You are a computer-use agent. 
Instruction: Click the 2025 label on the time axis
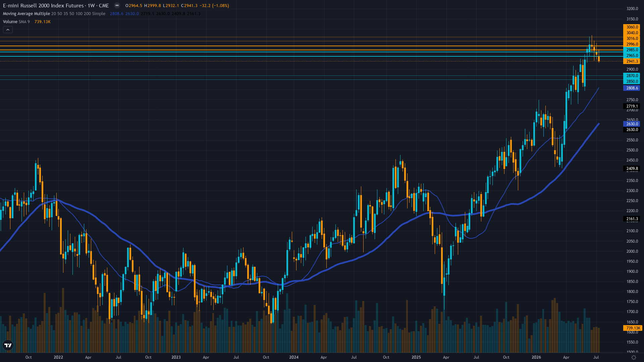click(416, 357)
